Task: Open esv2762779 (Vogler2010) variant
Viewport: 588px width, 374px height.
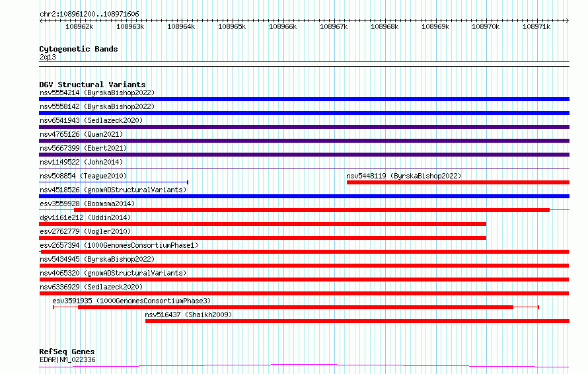Action: pyautogui.click(x=85, y=231)
